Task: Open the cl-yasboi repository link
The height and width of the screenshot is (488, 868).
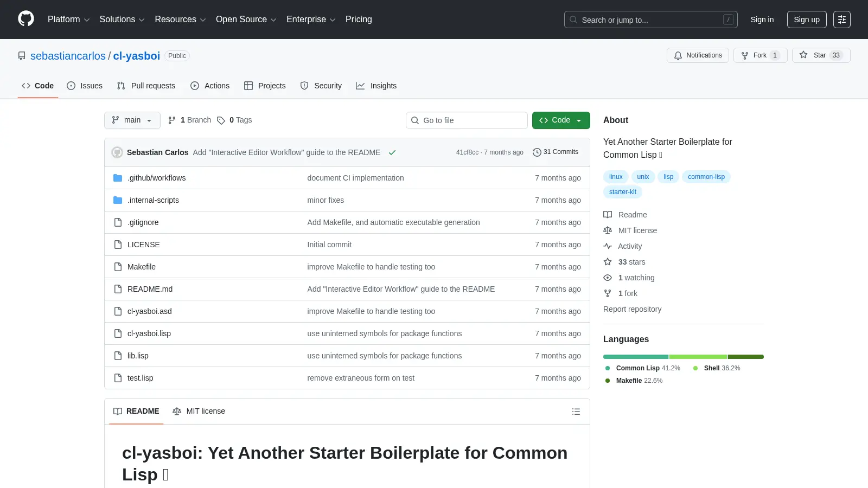Action: click(x=137, y=56)
